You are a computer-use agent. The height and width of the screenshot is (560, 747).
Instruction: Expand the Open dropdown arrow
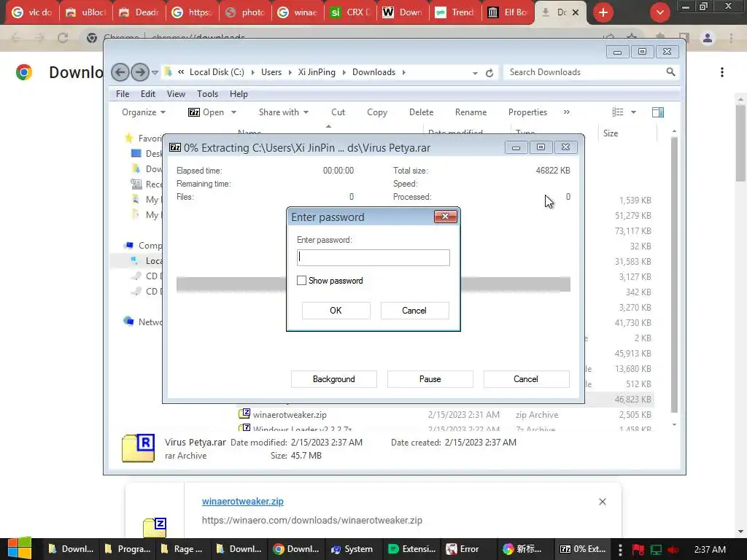coord(233,112)
